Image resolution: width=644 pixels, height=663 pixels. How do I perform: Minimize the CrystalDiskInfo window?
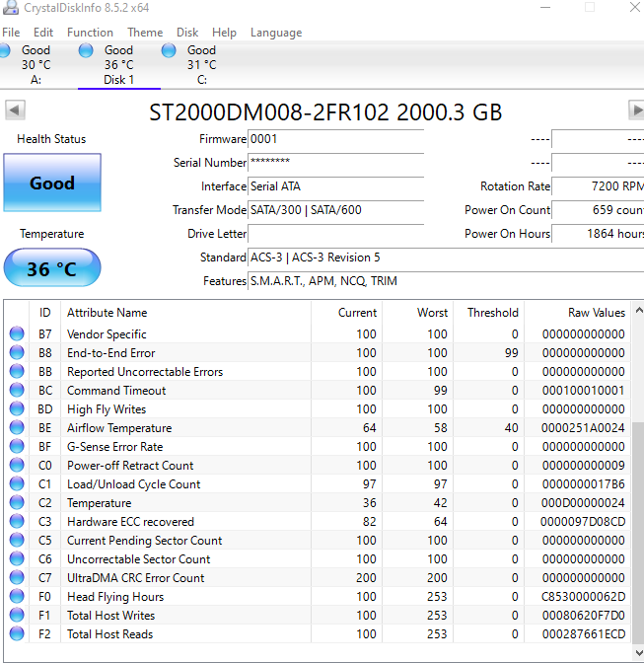pyautogui.click(x=545, y=7)
